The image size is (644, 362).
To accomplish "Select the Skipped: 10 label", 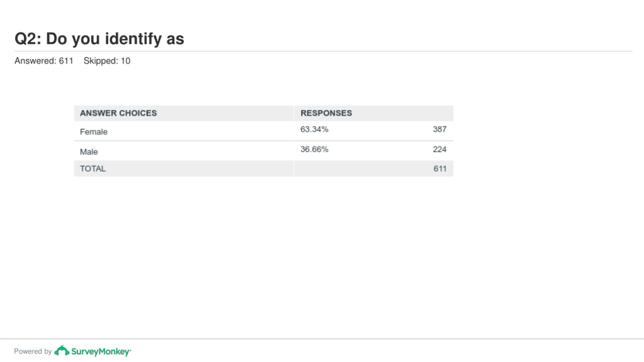I will click(x=107, y=61).
